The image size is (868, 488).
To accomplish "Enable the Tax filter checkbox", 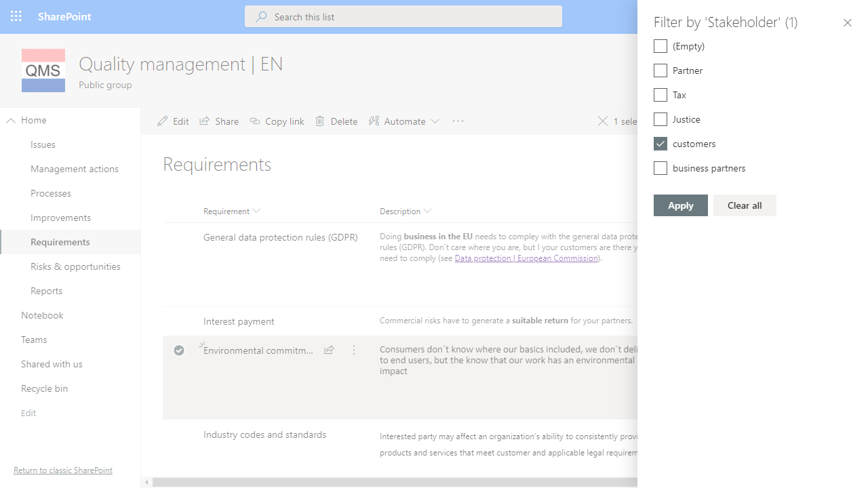I will coord(660,94).
